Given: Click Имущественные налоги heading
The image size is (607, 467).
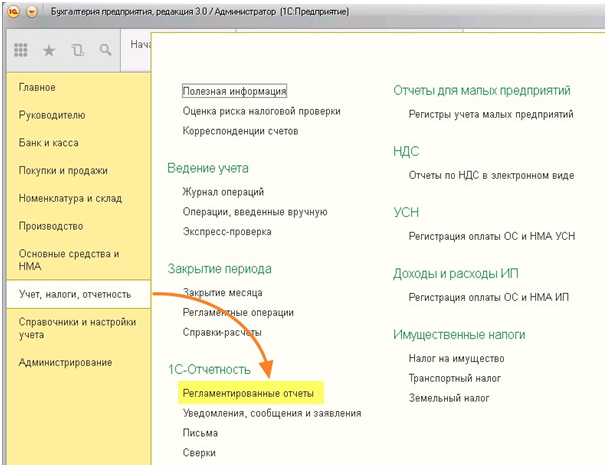Looking at the screenshot, I should (459, 335).
